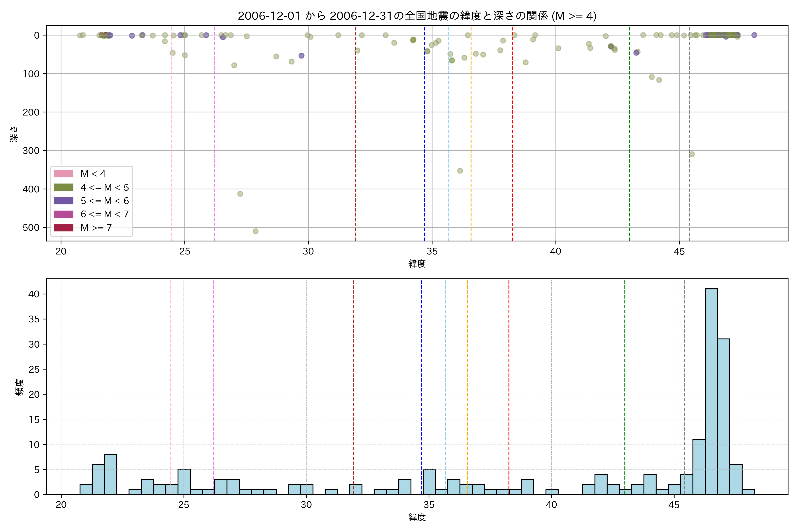Click the chart title text

tap(417, 16)
